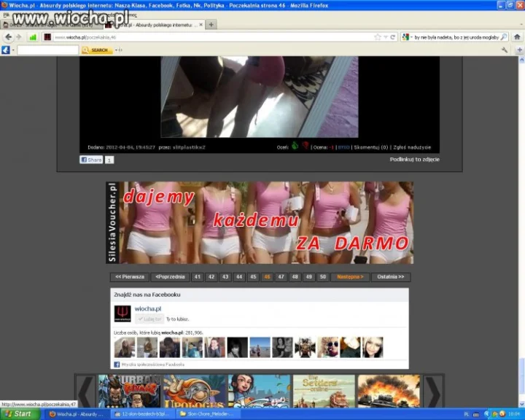This screenshot has height=420, width=525.
Task: Select the Wiocha.pl Absurdy tab
Action: [x=154, y=25]
